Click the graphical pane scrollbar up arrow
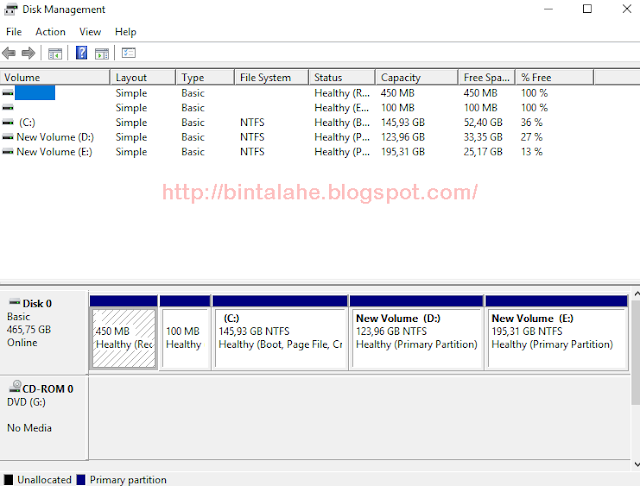Image resolution: width=640 pixels, height=486 pixels. pos(636,294)
